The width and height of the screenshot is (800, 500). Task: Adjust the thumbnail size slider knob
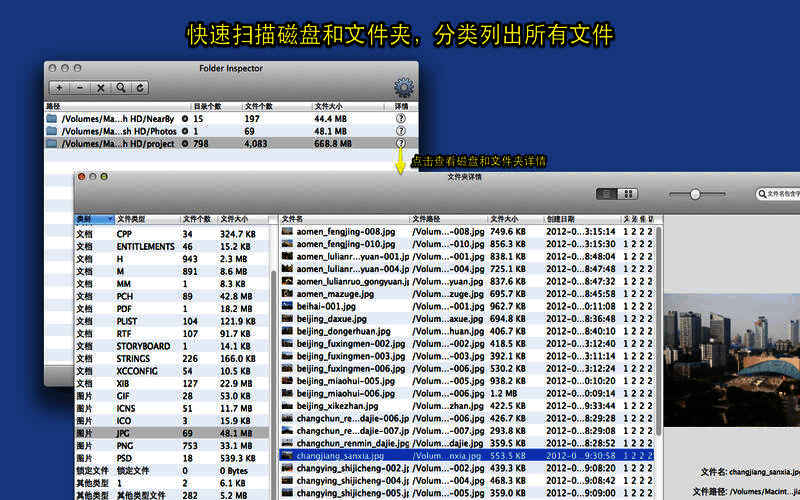click(x=694, y=194)
